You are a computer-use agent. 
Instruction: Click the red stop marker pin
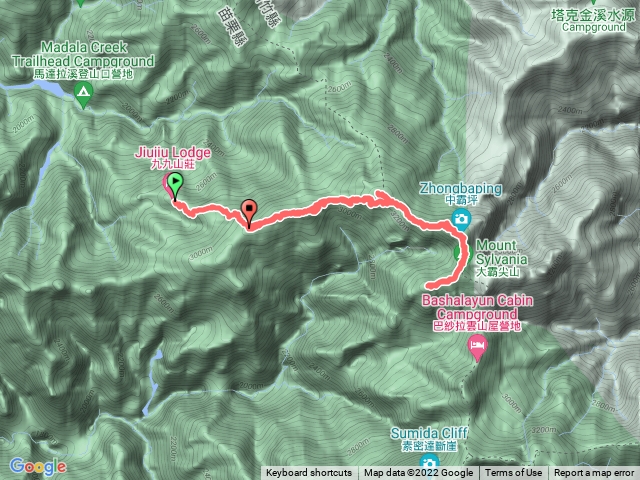tap(249, 213)
